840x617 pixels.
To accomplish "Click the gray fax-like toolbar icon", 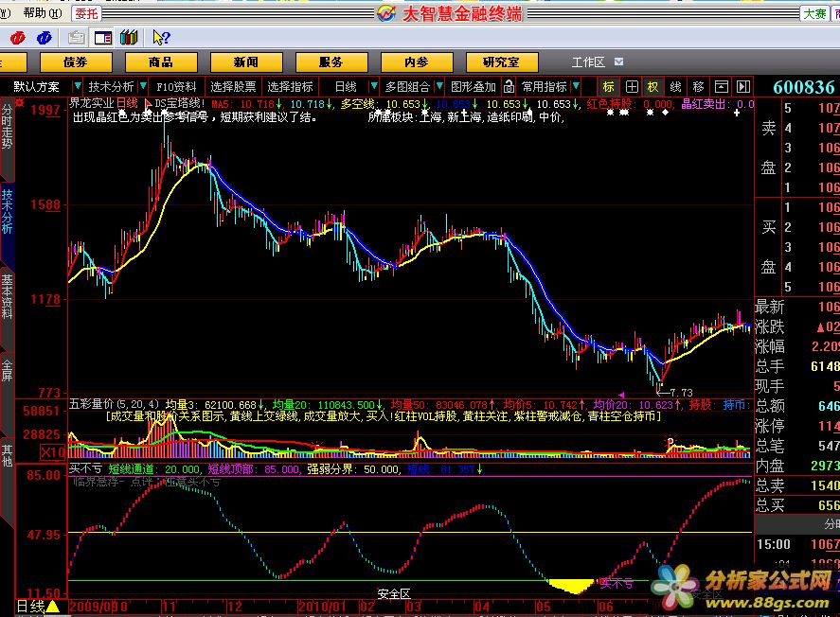I will (x=76, y=38).
